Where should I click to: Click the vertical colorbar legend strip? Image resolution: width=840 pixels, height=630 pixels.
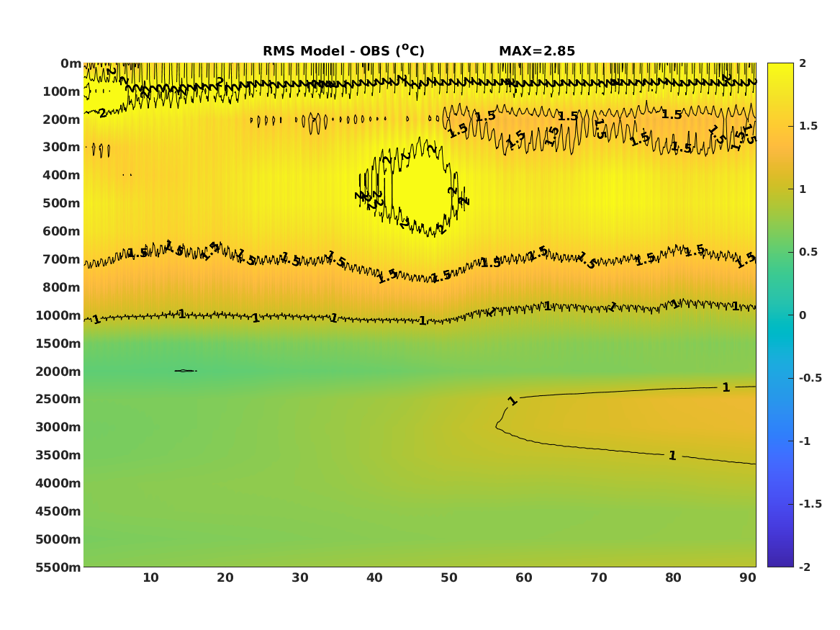780,315
